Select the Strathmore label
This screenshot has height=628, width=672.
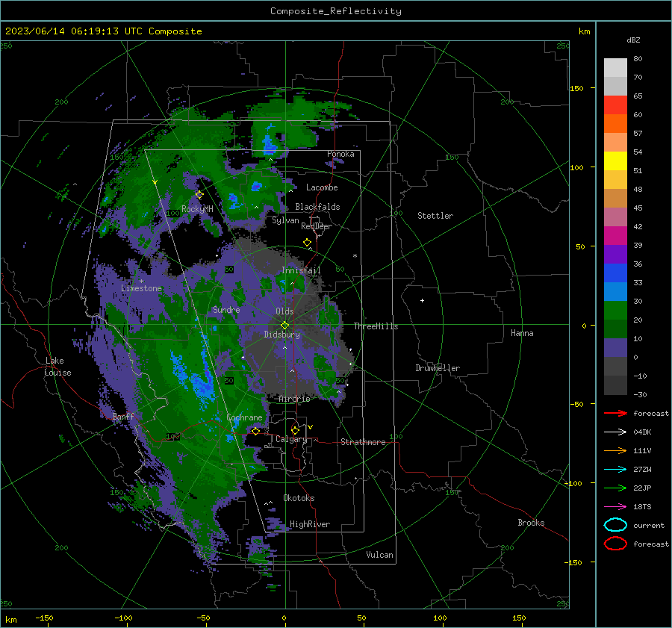pos(363,442)
